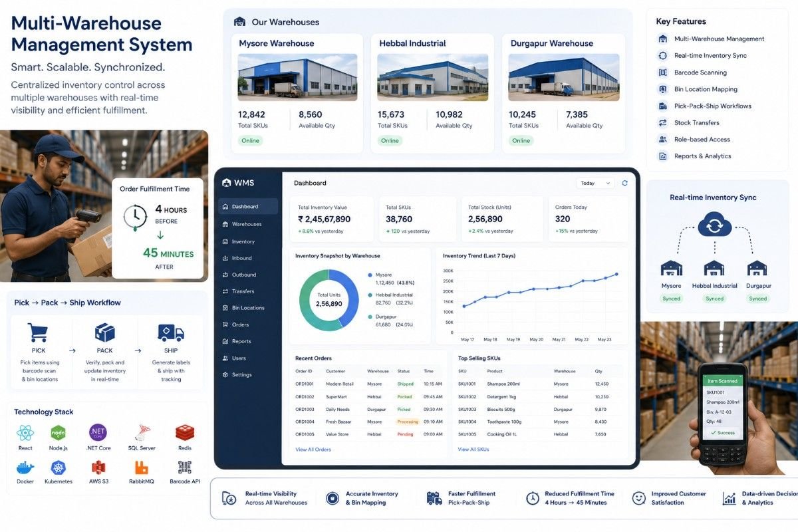
Task: Click the Settings gear icon in sidebar
Action: (x=226, y=374)
